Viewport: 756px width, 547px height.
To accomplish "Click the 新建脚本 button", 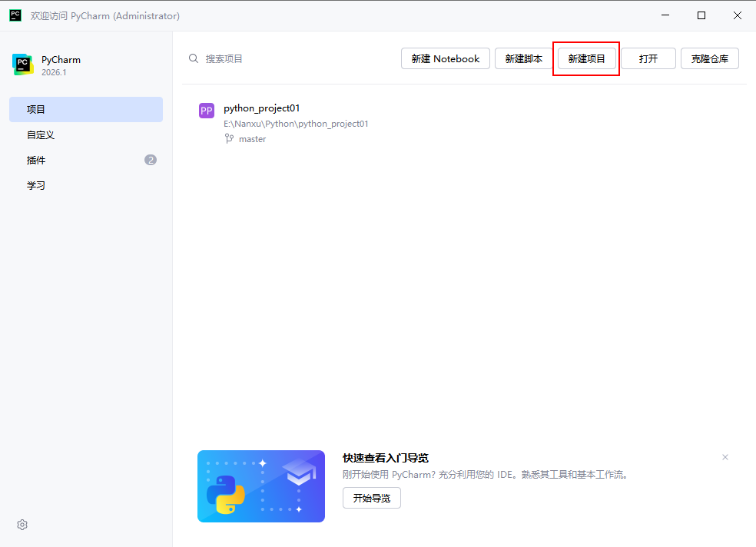I will click(523, 58).
